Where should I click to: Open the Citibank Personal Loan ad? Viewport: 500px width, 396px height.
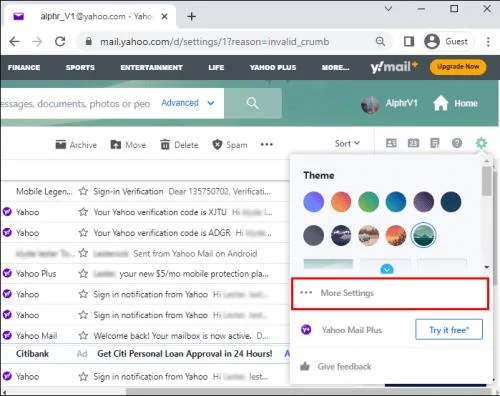pyautogui.click(x=145, y=354)
